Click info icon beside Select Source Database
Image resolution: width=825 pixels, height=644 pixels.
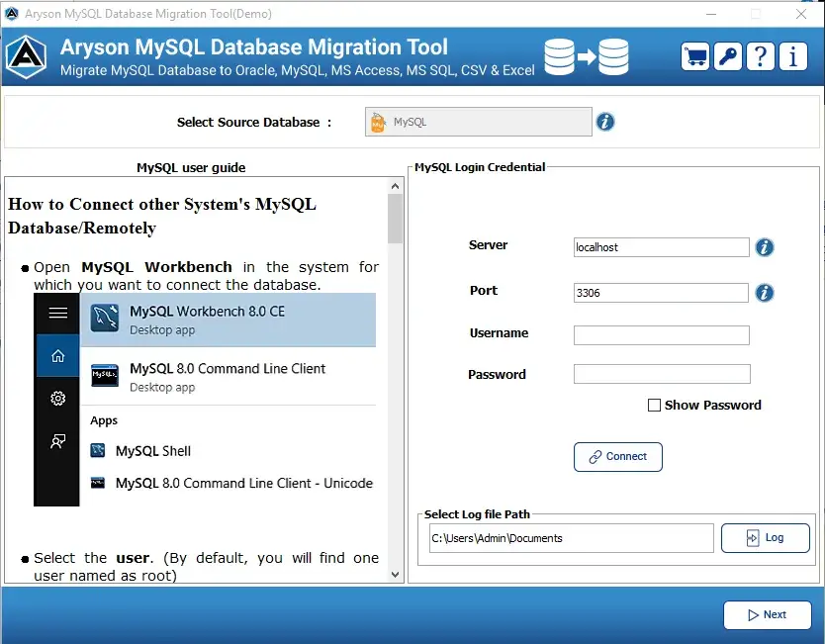605,122
